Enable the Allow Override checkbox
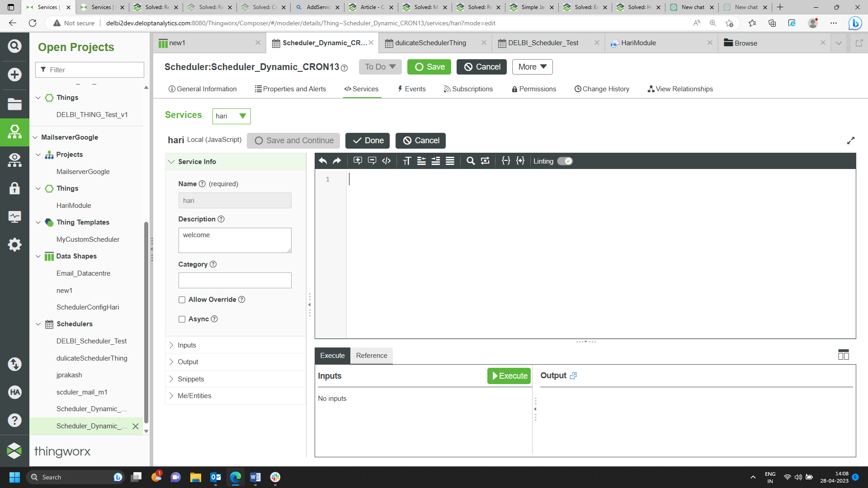The height and width of the screenshot is (488, 868). pyautogui.click(x=182, y=300)
